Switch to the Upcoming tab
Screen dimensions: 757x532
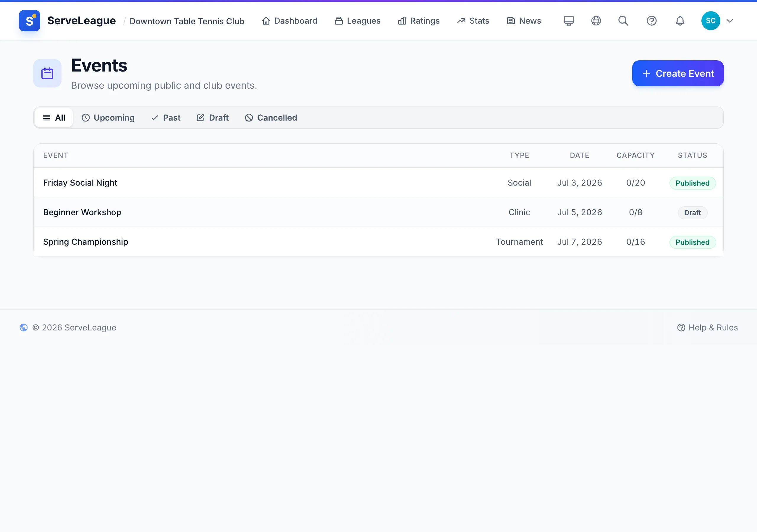(108, 118)
